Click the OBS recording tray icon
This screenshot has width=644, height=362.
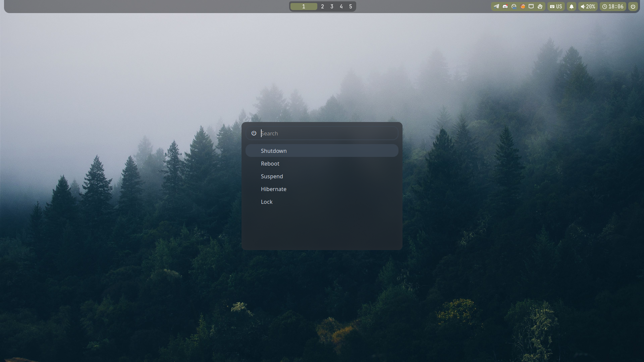[514, 6]
